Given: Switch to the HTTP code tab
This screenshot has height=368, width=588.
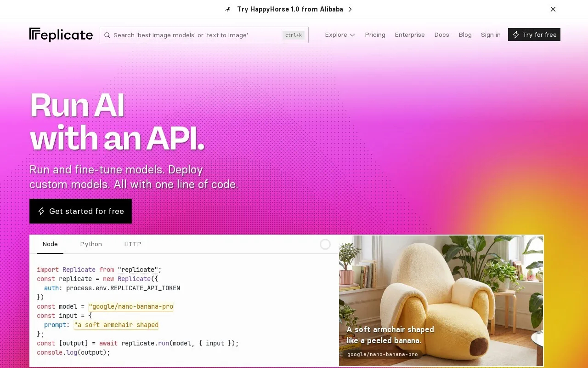Looking at the screenshot, I should pos(133,244).
